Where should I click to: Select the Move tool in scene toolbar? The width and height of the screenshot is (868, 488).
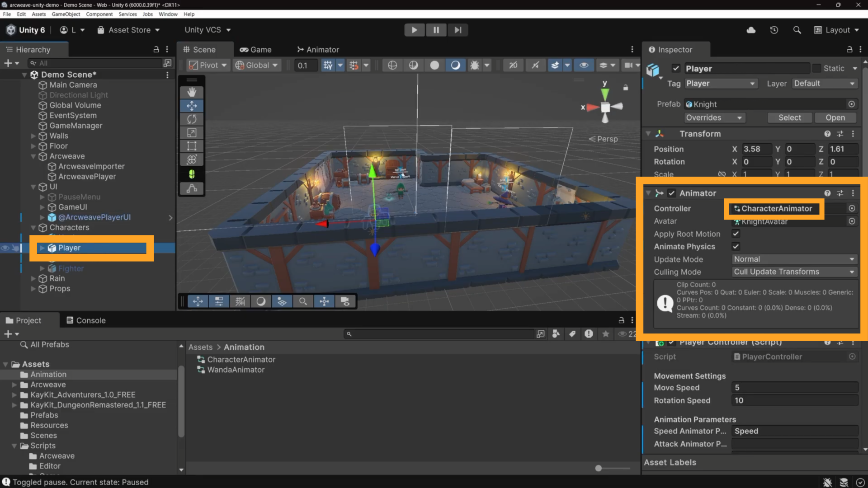click(192, 106)
